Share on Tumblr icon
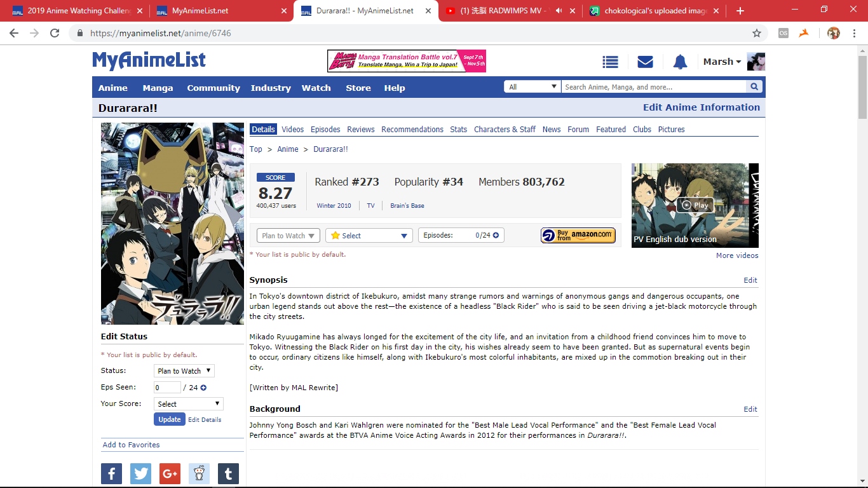868x488 pixels. pyautogui.click(x=228, y=473)
